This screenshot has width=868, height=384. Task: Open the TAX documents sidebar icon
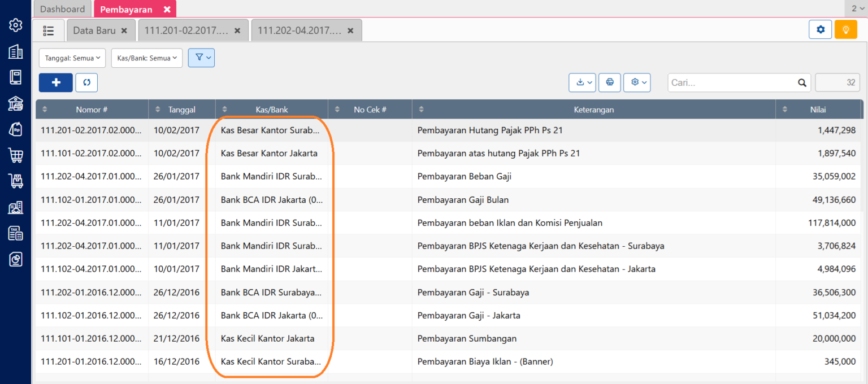point(15,233)
